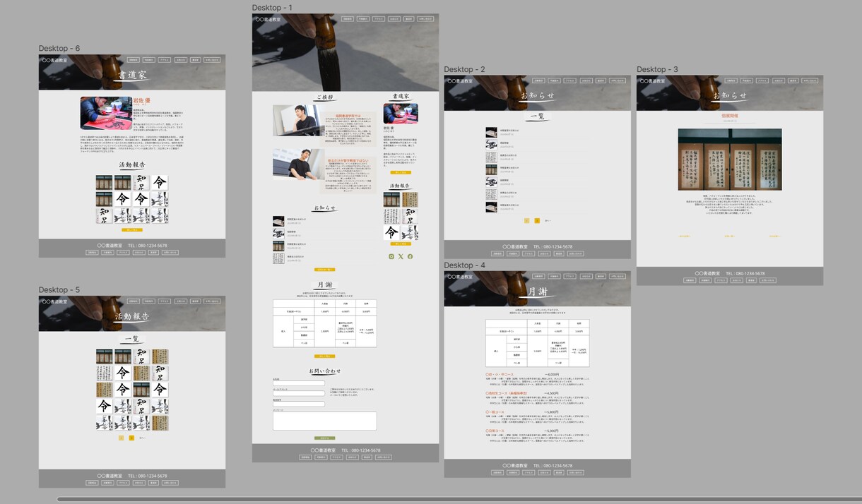Viewport: 862px width, 504px height.
Task: Select the "Desktop - 2" frame label
Action: pos(464,69)
